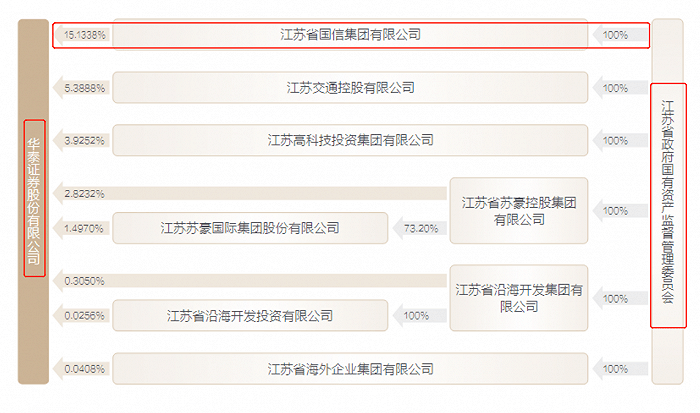The height and width of the screenshot is (413, 700).
Task: Select the 江苏交通控股有限公司 box
Action: [x=350, y=88]
